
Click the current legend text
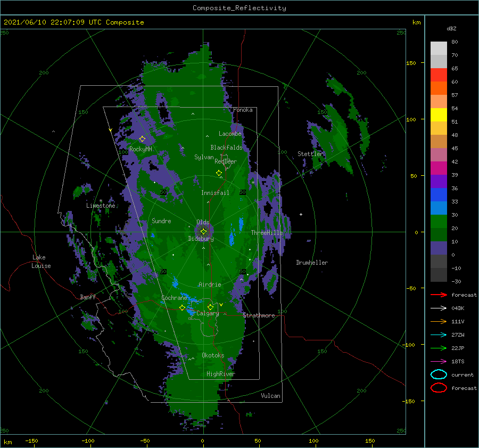click(x=463, y=375)
